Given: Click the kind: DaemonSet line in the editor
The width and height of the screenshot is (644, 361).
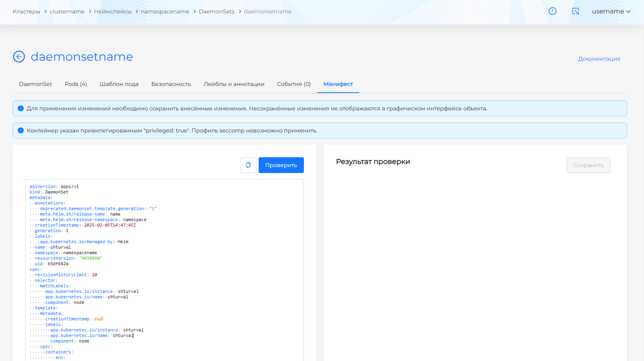Looking at the screenshot, I should (x=49, y=192).
